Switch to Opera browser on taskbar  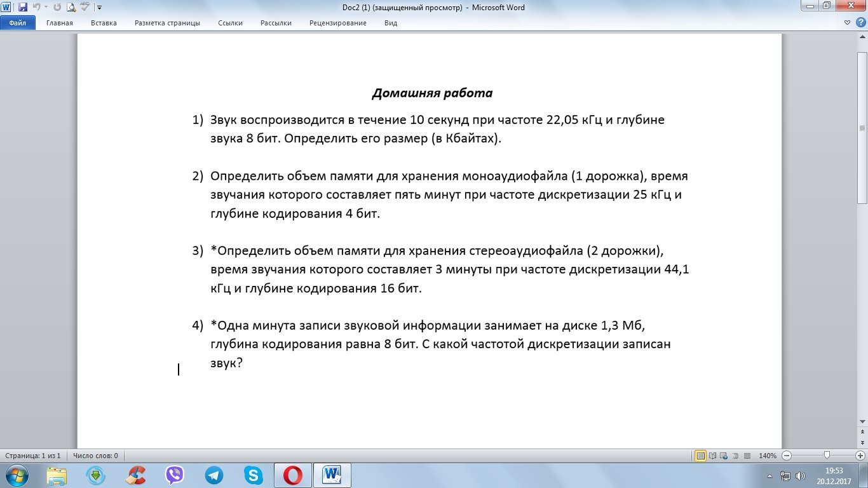[x=293, y=475]
